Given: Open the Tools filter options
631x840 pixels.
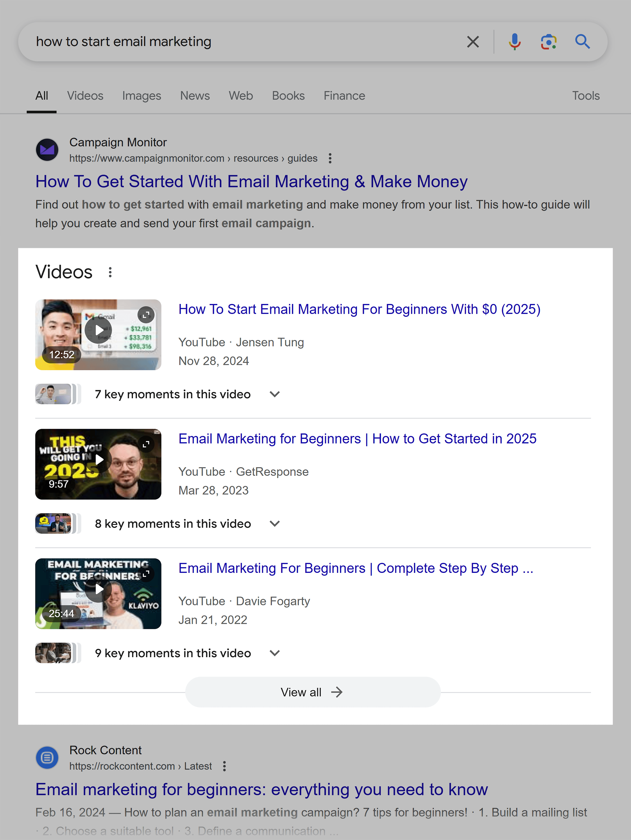Looking at the screenshot, I should point(586,96).
